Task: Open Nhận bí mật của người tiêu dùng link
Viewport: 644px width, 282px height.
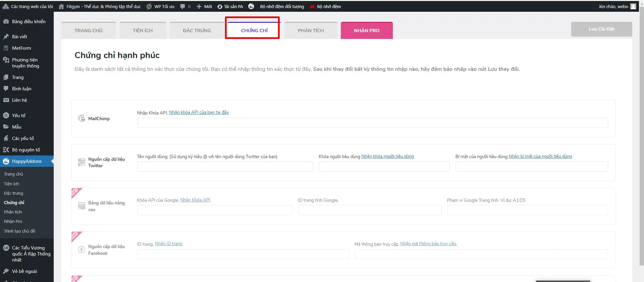Action: tap(540, 156)
